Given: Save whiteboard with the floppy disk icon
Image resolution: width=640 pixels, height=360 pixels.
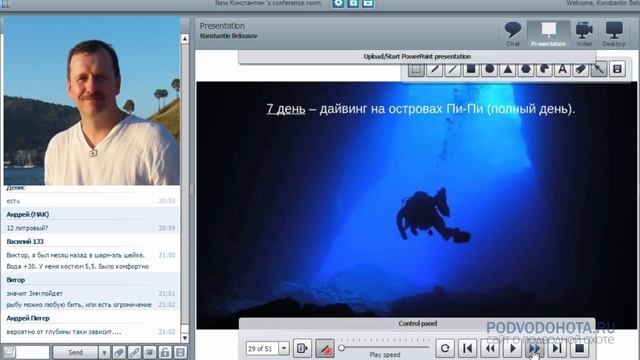Looking at the screenshot, I should tap(617, 69).
